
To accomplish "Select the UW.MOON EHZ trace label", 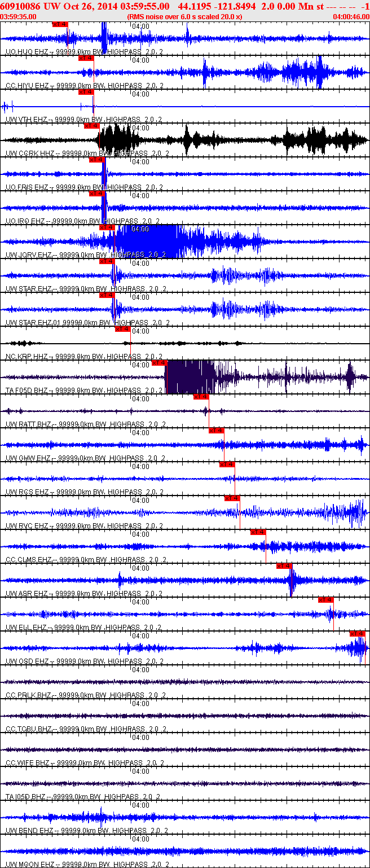I will 87,865.
